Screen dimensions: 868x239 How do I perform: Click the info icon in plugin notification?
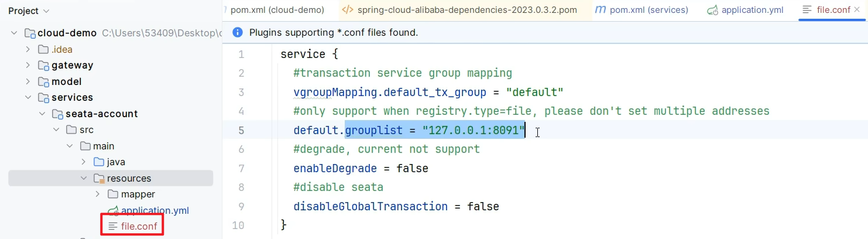238,32
